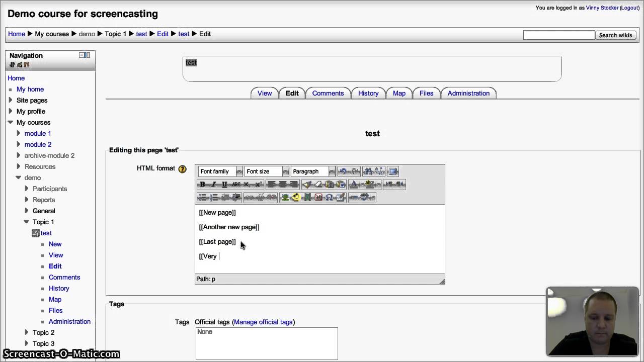Viewport: 644px width, 362px height.
Task: Open the History tab
Action: [368, 93]
